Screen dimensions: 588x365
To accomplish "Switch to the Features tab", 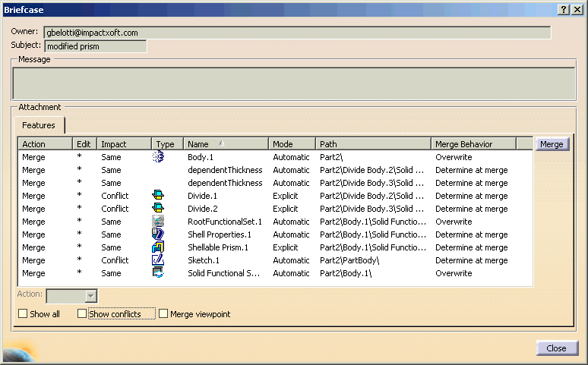I will pos(38,125).
